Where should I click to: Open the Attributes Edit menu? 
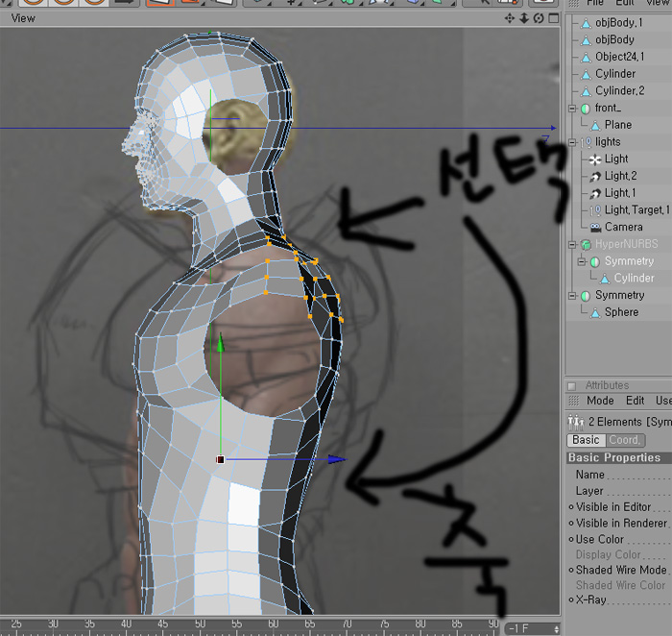(635, 401)
